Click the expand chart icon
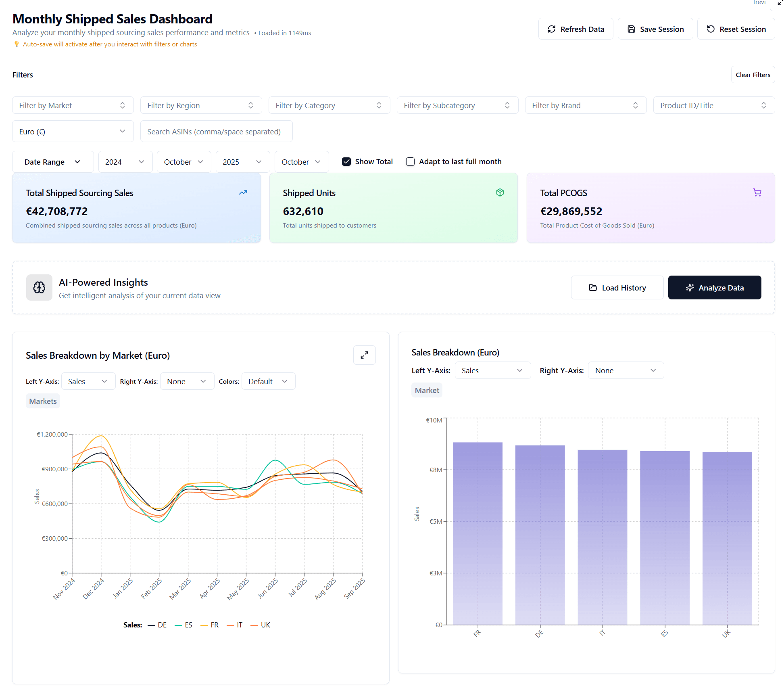The image size is (784, 692). [364, 355]
